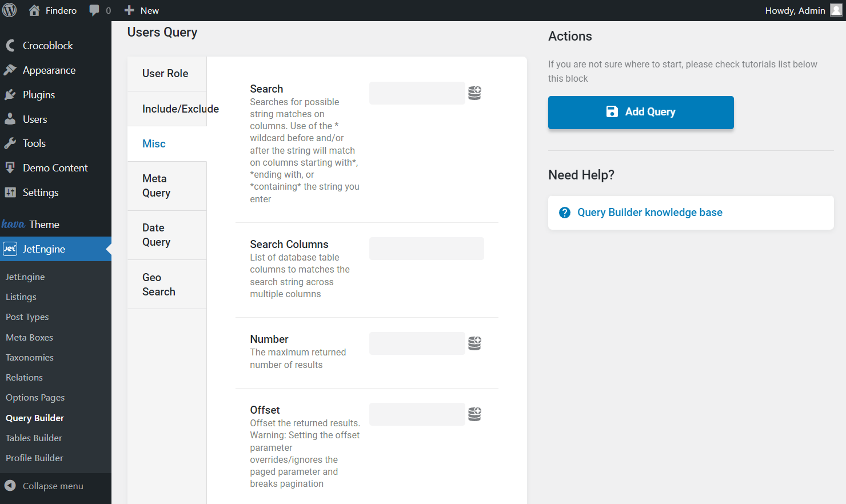Click the plus New icon
846x504 pixels.
pyautogui.click(x=129, y=10)
